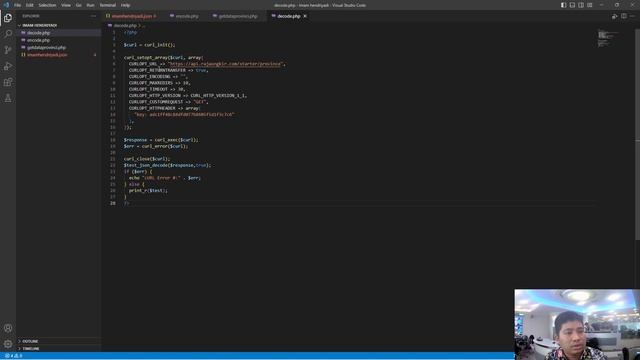
Task: Click the $err = curl_error($curl); line
Action: coord(156,146)
